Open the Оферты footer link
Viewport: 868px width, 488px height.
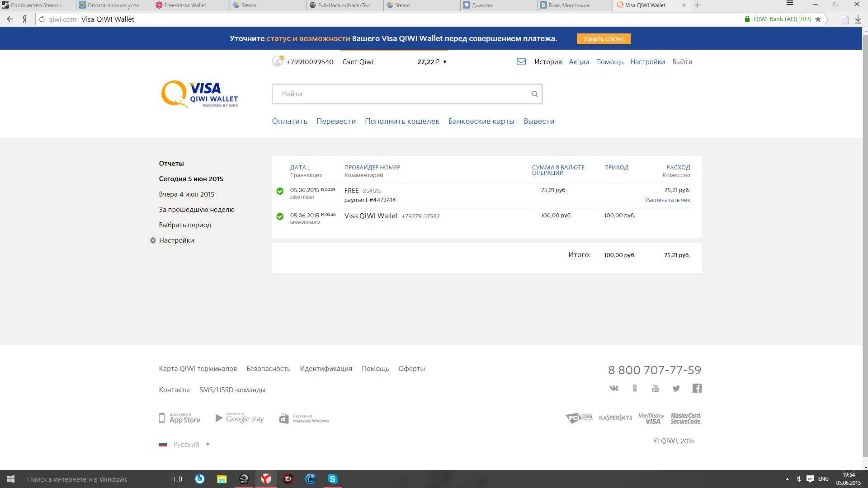tap(411, 369)
